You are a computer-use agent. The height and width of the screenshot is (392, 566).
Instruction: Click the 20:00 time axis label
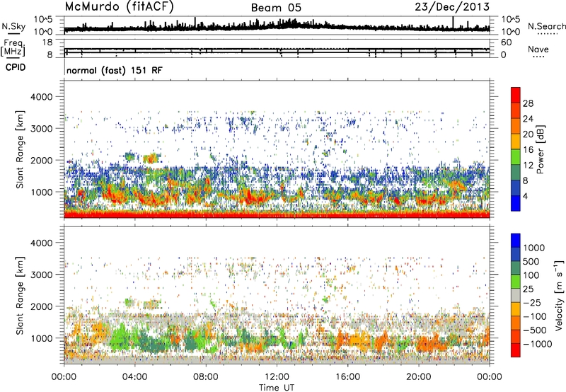click(x=418, y=377)
